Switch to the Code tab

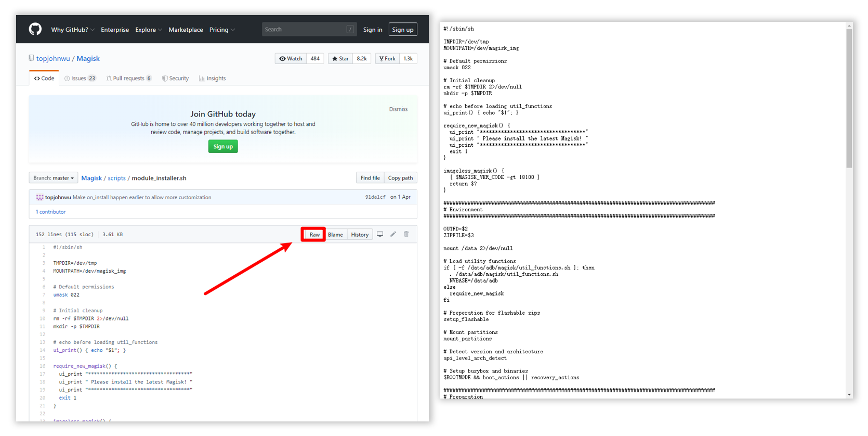(44, 78)
